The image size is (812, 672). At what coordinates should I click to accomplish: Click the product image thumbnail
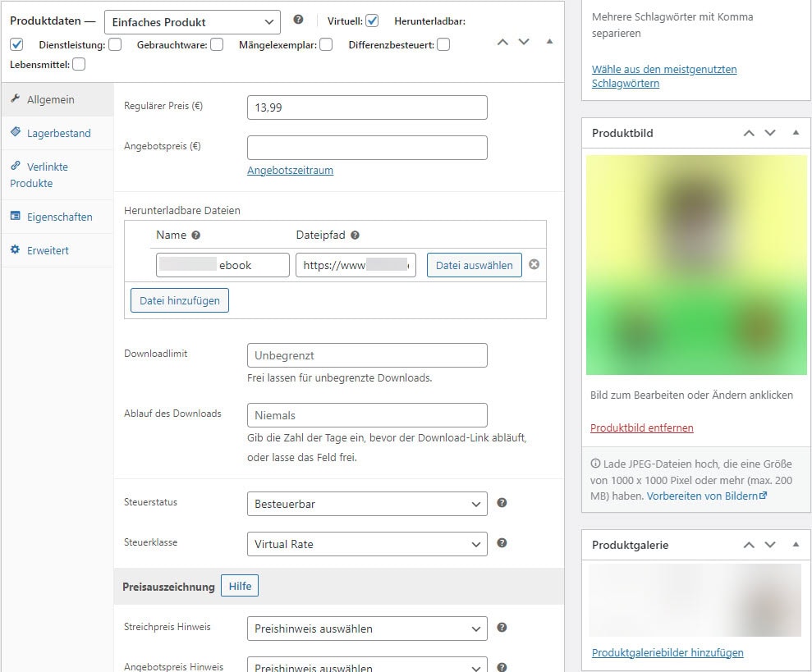pos(696,264)
